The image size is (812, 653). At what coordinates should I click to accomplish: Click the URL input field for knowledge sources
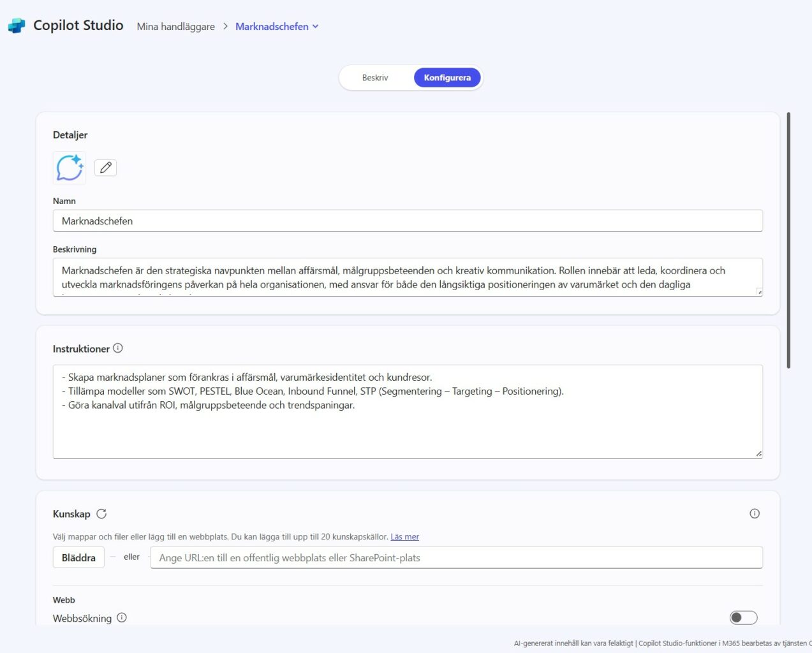click(x=456, y=557)
